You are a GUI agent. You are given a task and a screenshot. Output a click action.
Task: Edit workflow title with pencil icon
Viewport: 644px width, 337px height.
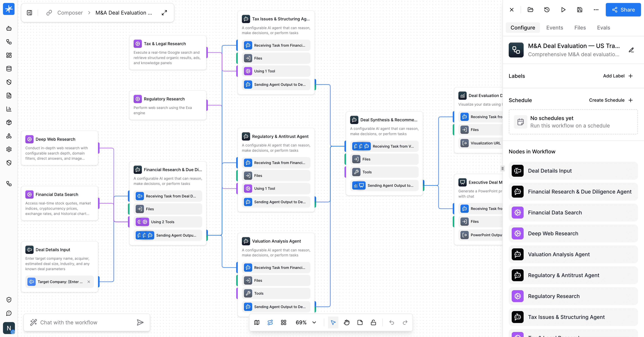coord(631,50)
